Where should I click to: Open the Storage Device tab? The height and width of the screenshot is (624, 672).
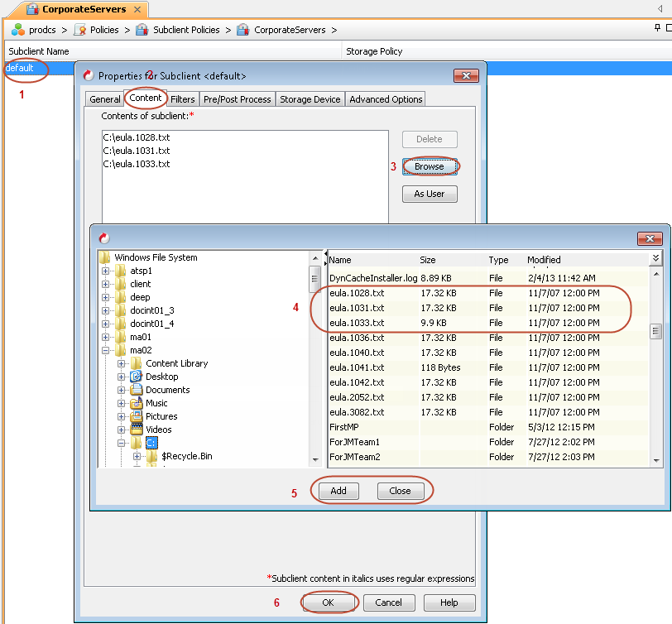[x=310, y=99]
